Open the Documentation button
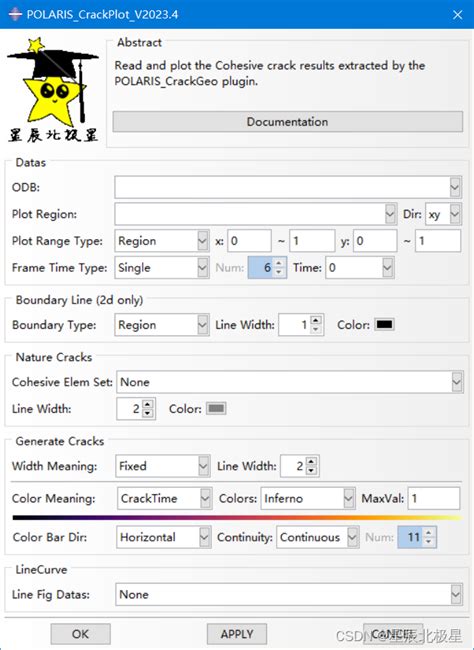Screen dimensions: 474x650 [x=288, y=121]
